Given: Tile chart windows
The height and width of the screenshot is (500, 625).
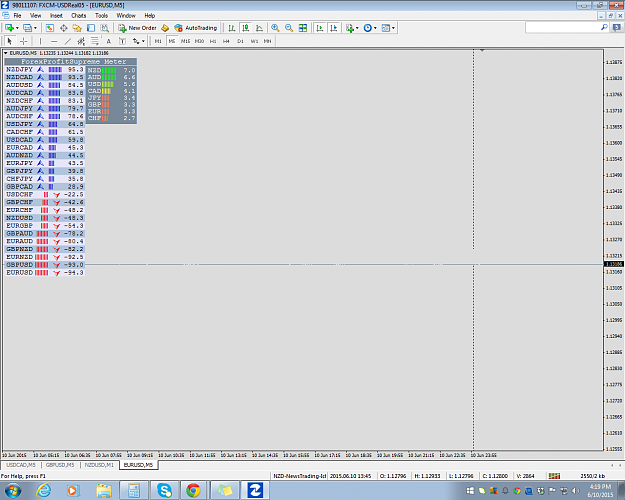Looking at the screenshot, I should coord(303,28).
